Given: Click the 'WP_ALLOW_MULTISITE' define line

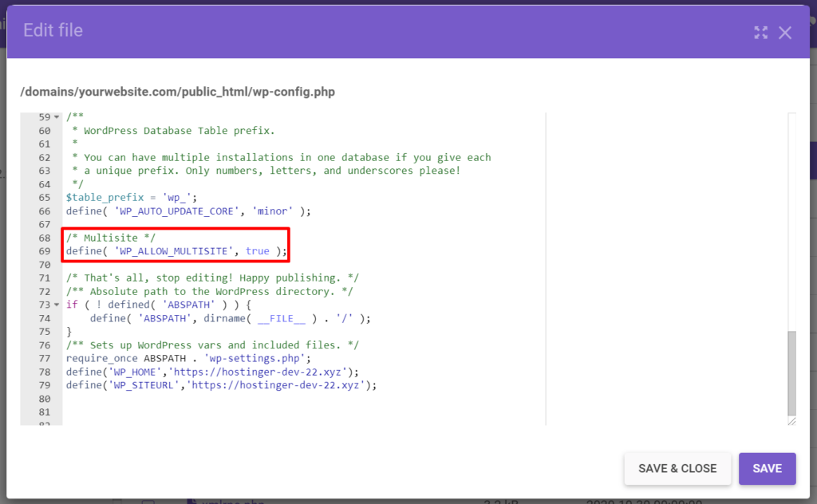Looking at the screenshot, I should [176, 251].
